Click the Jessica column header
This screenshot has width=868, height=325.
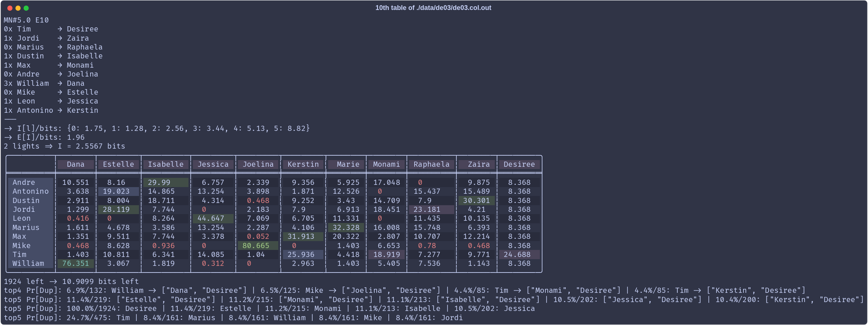point(213,164)
